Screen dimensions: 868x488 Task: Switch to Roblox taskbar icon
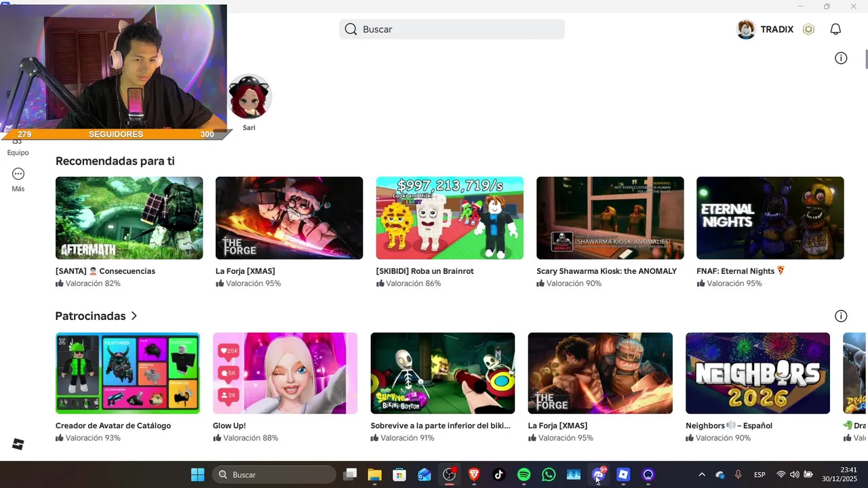[623, 474]
